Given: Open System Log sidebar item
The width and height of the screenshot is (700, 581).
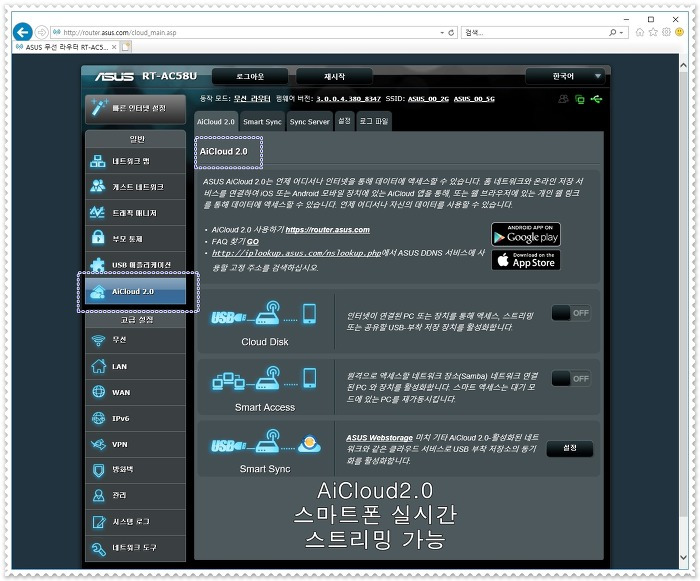Looking at the screenshot, I should pyautogui.click(x=135, y=522).
